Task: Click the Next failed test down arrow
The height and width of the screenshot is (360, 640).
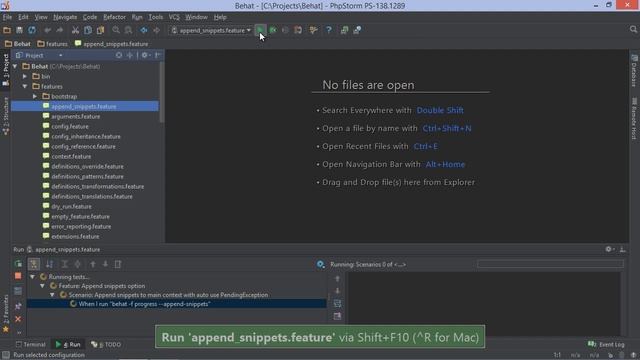Action: [x=105, y=264]
